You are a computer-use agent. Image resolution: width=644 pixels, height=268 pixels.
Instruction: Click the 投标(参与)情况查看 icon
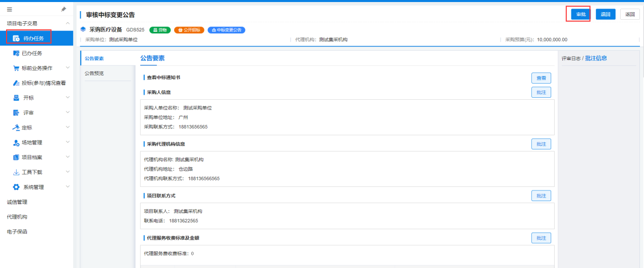(x=16, y=83)
